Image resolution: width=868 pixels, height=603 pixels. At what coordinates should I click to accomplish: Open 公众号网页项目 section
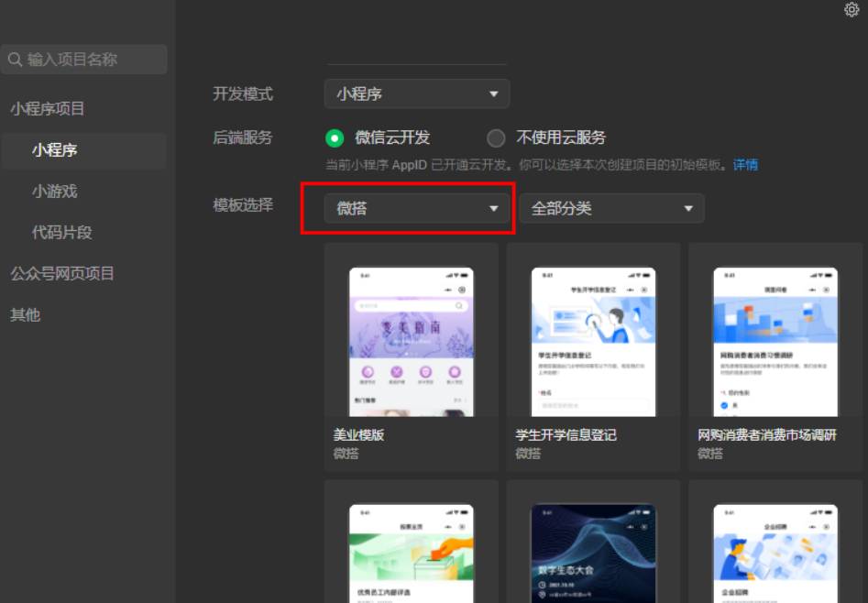point(62,273)
